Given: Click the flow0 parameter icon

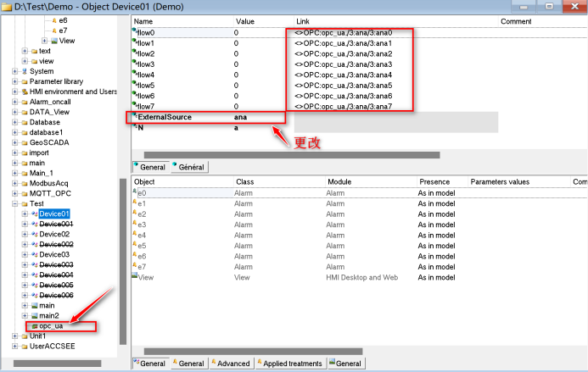Looking at the screenshot, I should click(x=134, y=31).
